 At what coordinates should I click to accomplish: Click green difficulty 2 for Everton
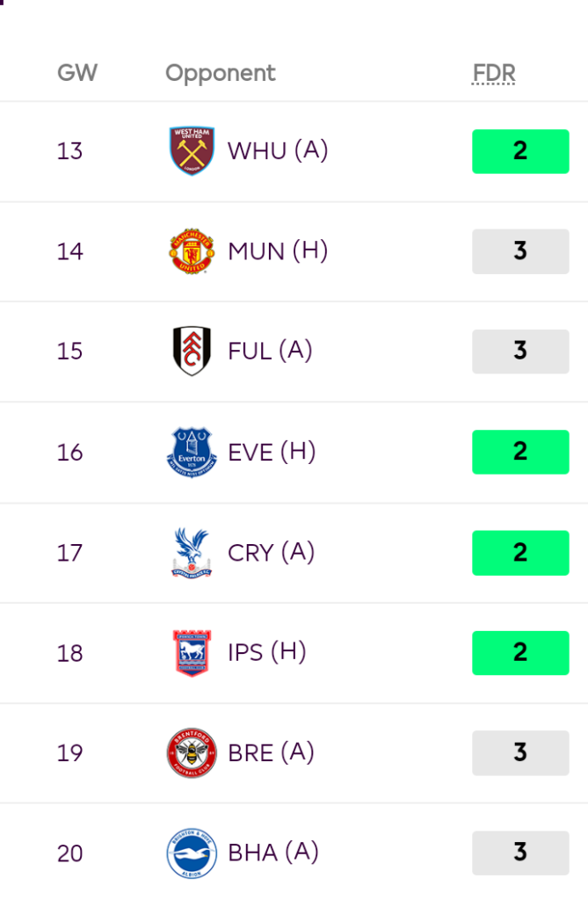[x=520, y=452]
